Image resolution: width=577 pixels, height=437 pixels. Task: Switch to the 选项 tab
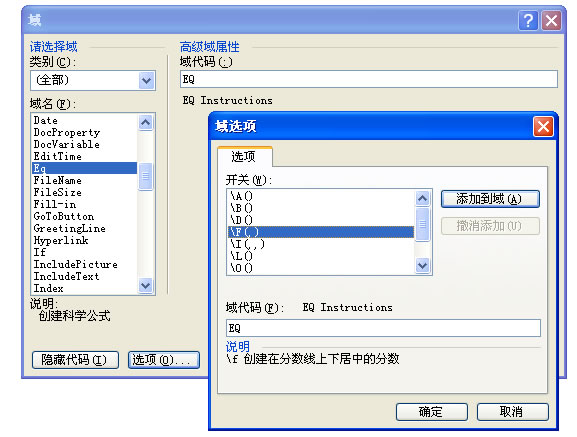click(245, 156)
